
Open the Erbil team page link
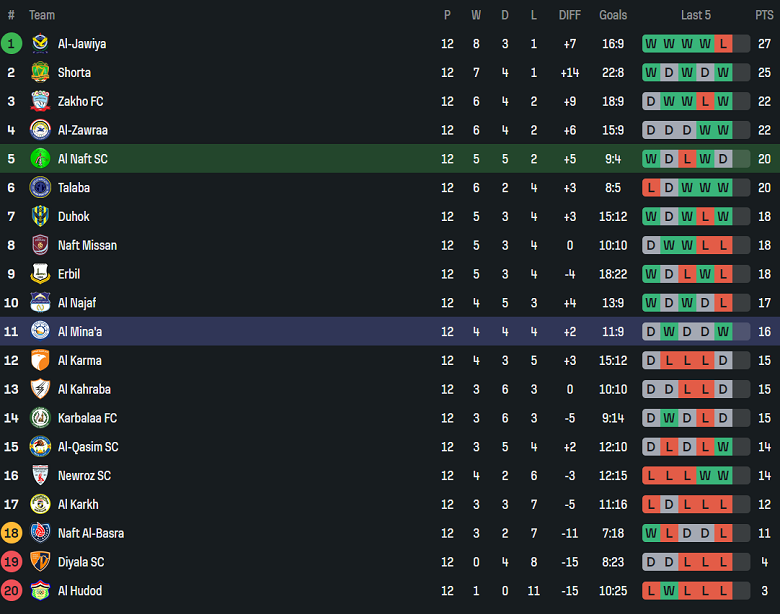[x=69, y=274]
